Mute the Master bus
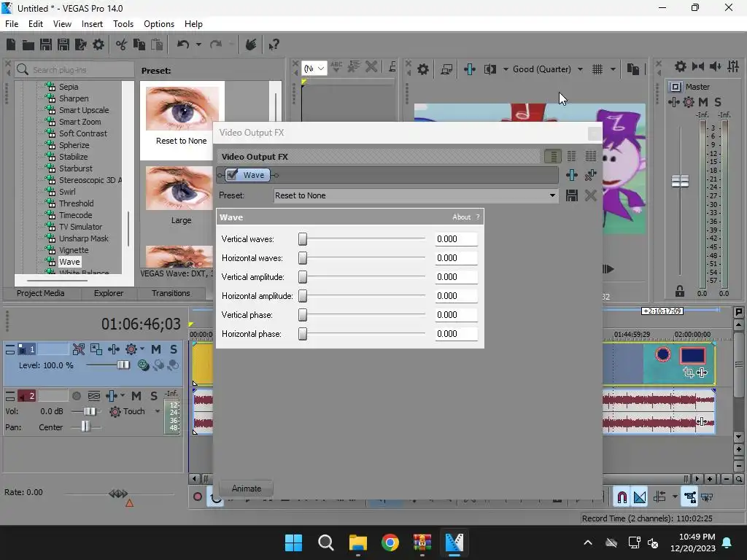Image resolution: width=747 pixels, height=560 pixels. (x=703, y=102)
